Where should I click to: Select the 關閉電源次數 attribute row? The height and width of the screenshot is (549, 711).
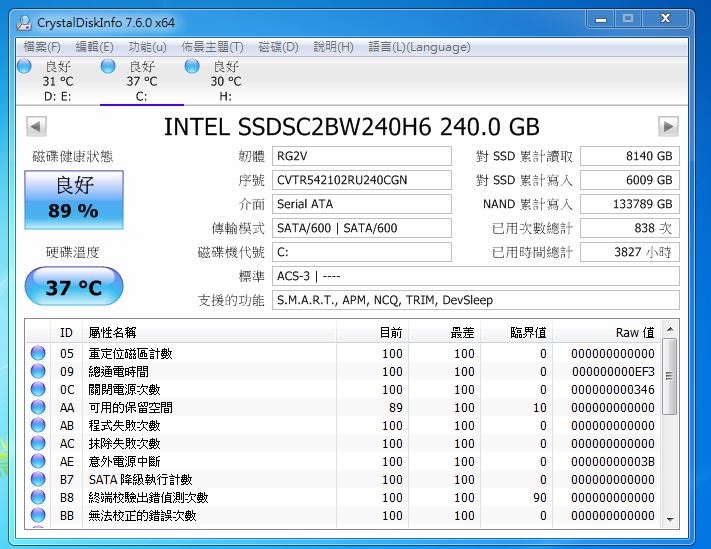343,389
